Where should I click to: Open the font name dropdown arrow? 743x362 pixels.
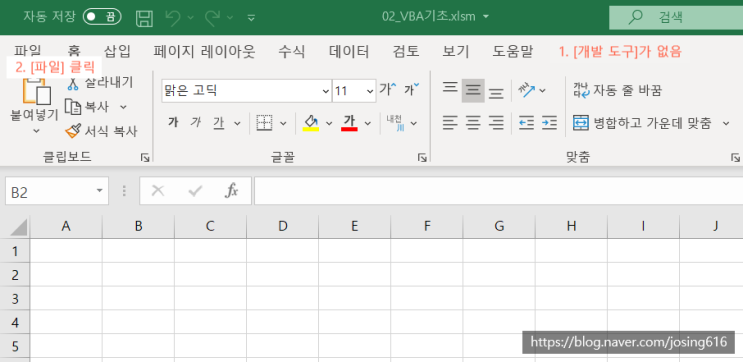coord(326,91)
